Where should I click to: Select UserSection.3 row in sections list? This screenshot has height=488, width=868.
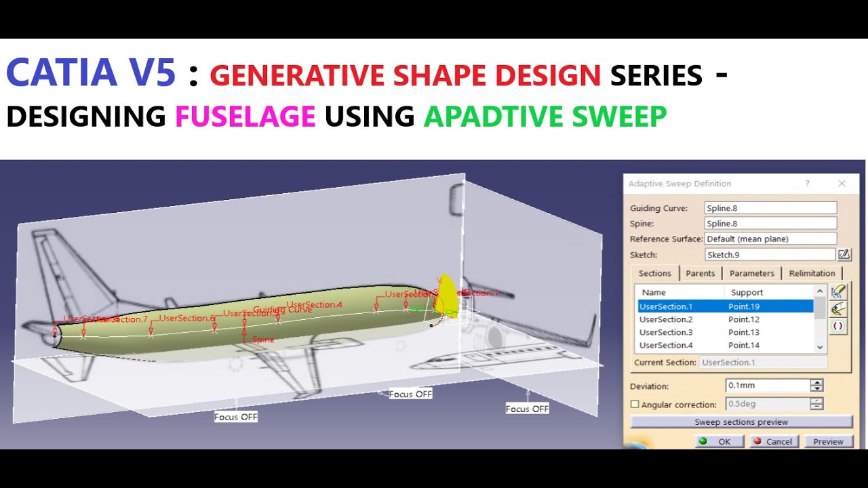[725, 332]
